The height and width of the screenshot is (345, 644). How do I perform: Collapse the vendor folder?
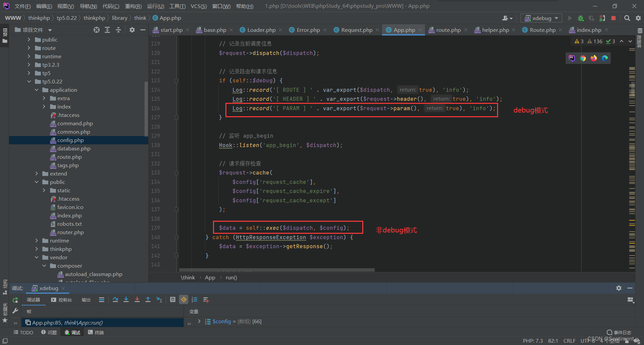[x=37, y=257]
